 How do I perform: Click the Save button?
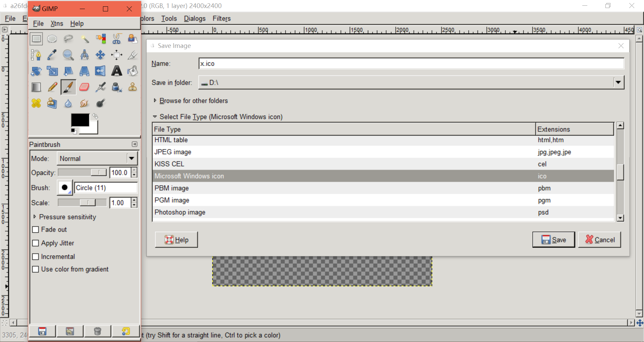click(553, 240)
